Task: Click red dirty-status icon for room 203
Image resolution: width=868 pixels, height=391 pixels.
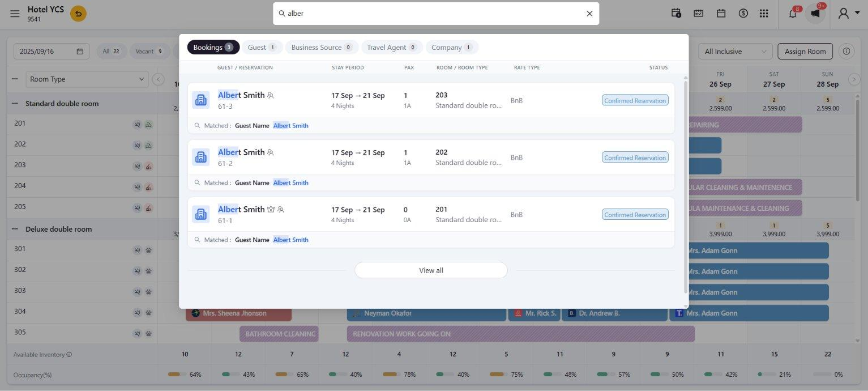Action: coord(148,166)
